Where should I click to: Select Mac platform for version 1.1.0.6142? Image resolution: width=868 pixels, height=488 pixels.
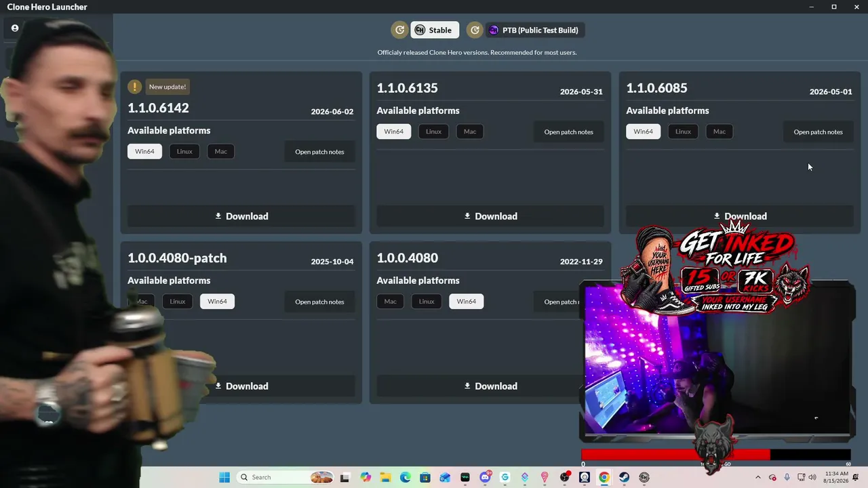[x=221, y=152]
